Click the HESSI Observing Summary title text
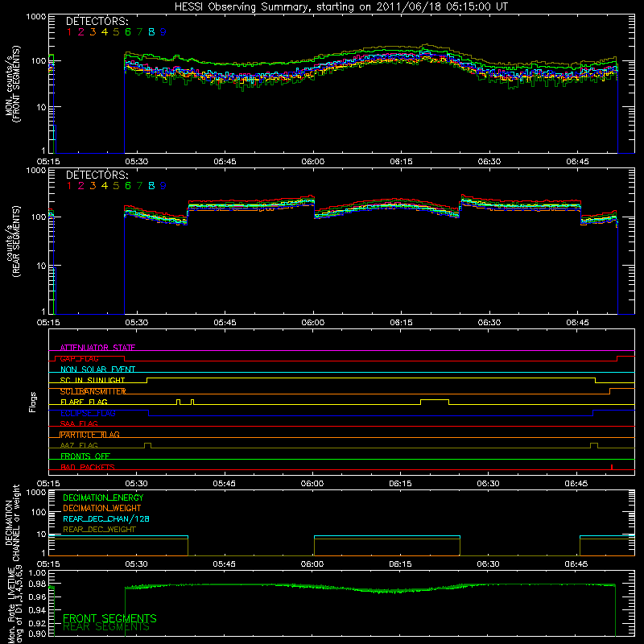This screenshot has height=644, width=644. tap(341, 7)
